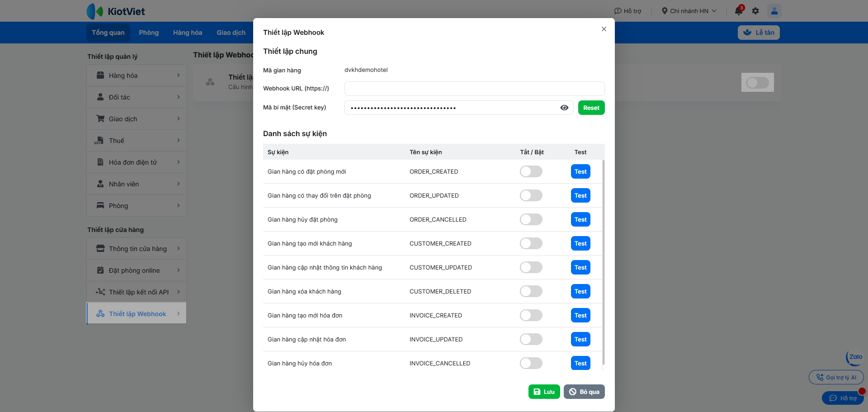Reset the secret key
The height and width of the screenshot is (412, 868).
coord(591,108)
